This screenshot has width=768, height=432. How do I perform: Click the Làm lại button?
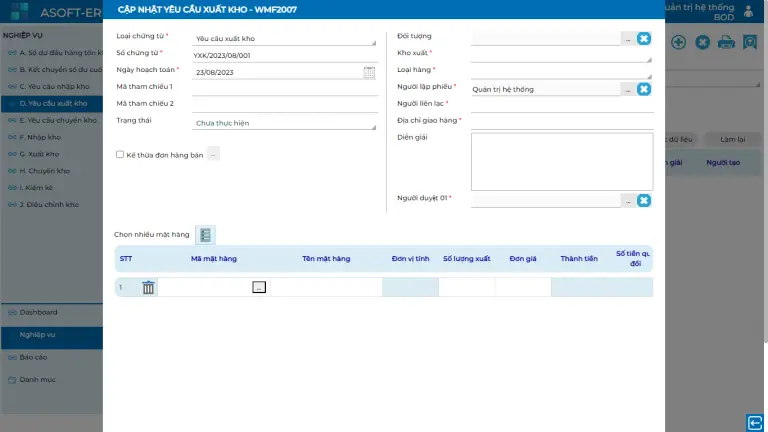[x=733, y=139]
